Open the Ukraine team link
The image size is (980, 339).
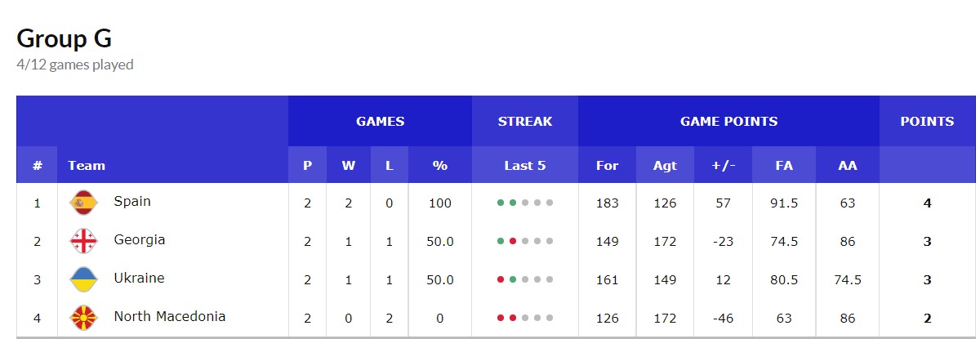click(139, 278)
